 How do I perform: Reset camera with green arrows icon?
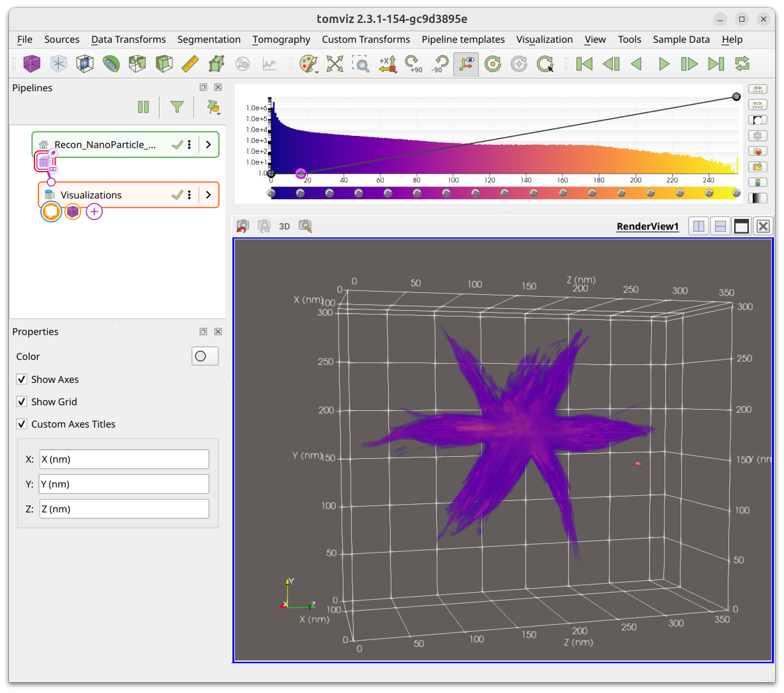[335, 63]
